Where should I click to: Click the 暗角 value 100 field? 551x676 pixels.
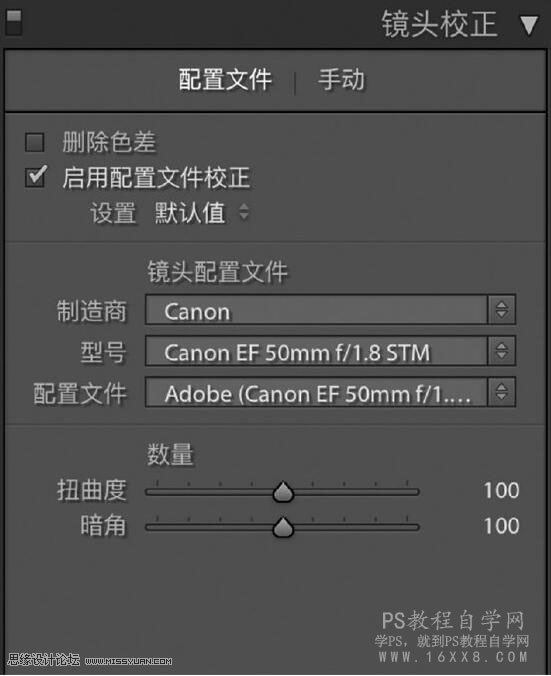[501, 526]
